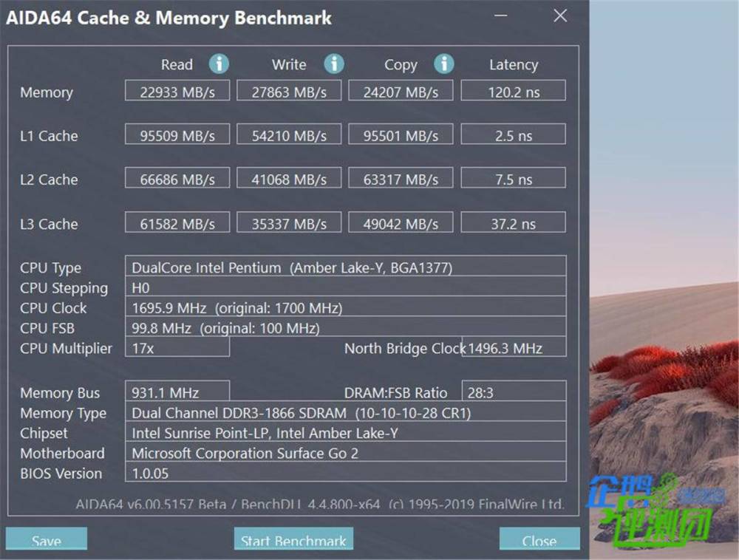
Task: Select Memory latency 120.2 ns
Action: 514,90
